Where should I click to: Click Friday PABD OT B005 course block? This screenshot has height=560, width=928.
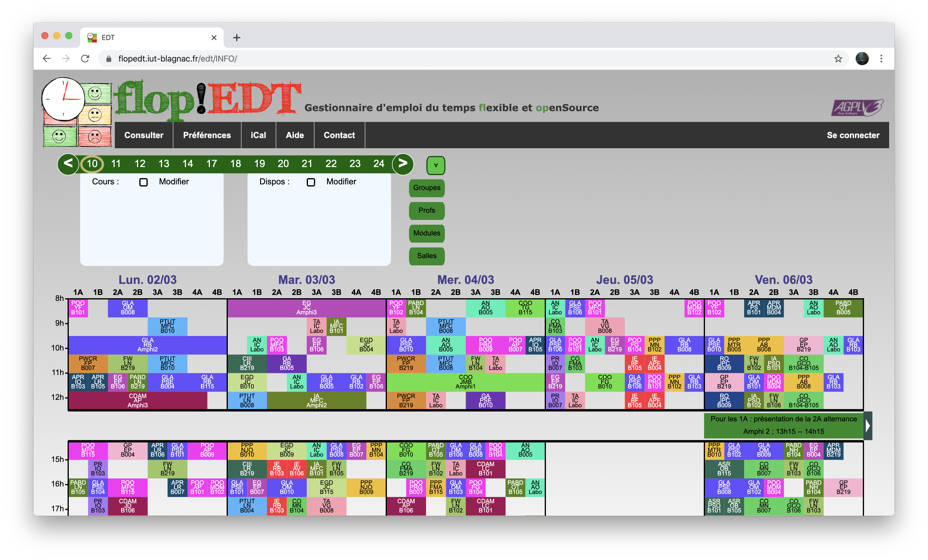click(x=843, y=308)
